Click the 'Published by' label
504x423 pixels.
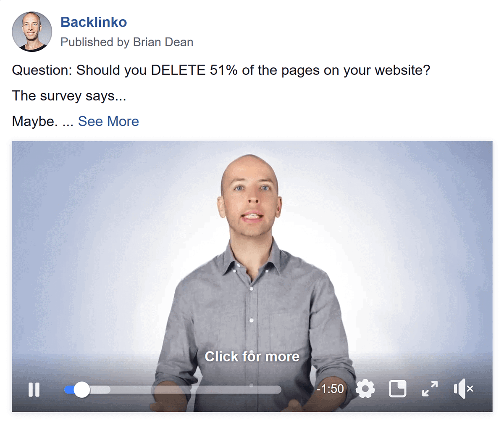(95, 42)
